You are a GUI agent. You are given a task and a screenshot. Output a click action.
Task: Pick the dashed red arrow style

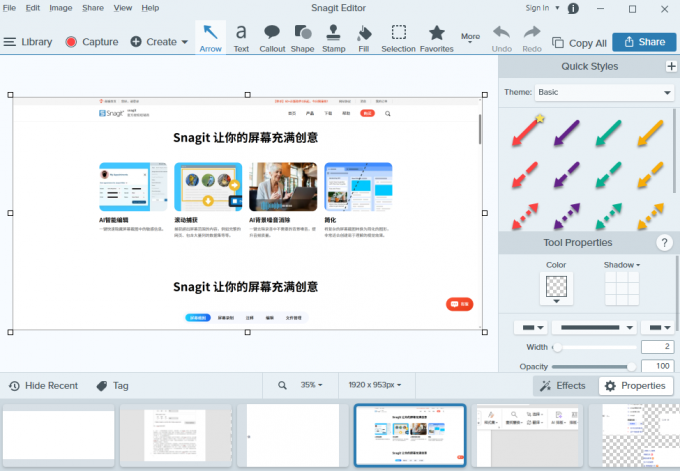(525, 174)
